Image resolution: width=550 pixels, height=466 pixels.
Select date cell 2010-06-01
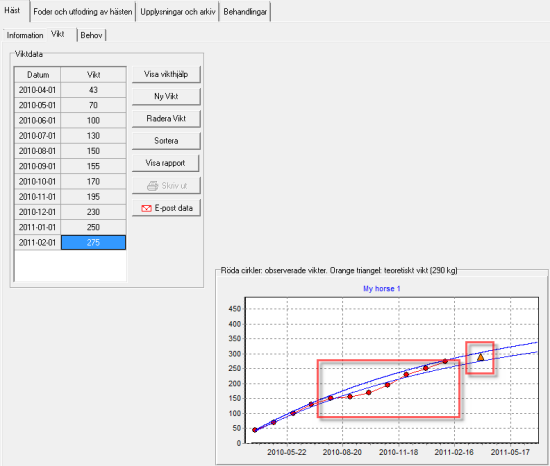pyautogui.click(x=38, y=121)
